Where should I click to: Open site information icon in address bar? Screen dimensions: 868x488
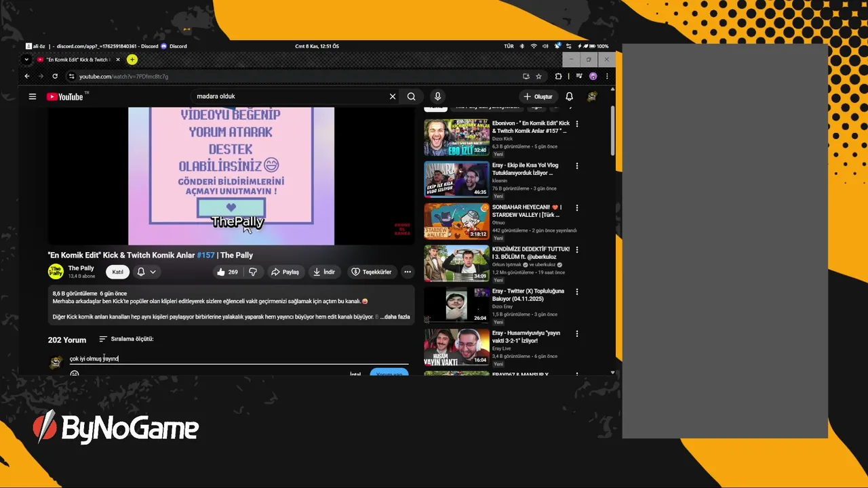[71, 76]
